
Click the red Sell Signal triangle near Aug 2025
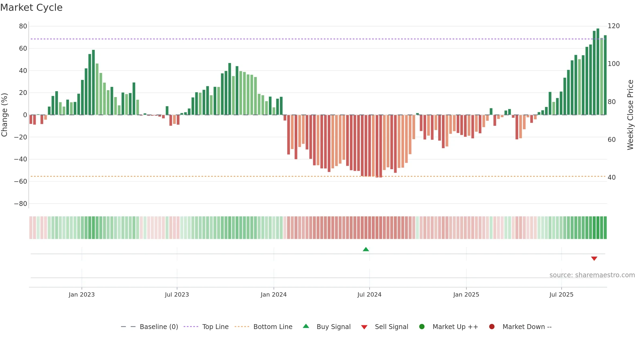point(594,258)
